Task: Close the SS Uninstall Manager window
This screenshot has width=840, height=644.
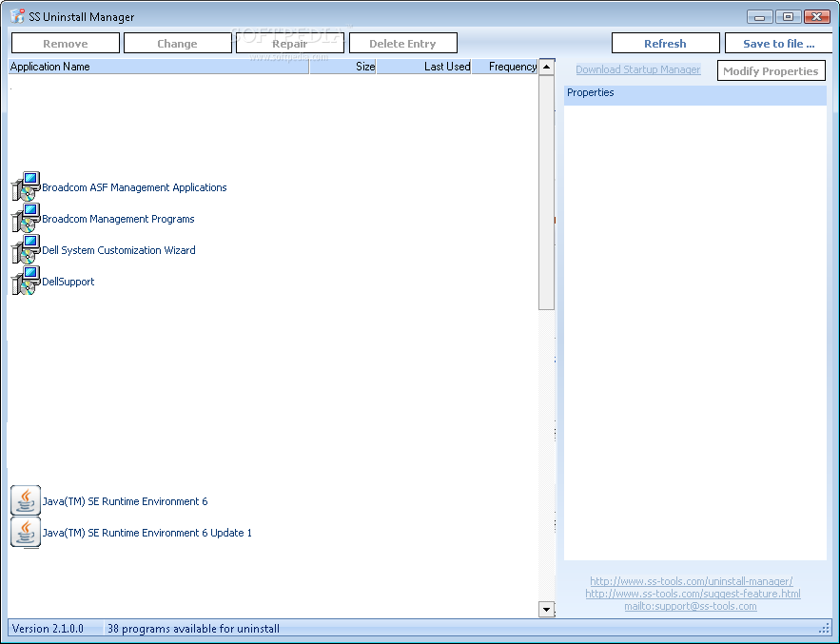Action: 817,16
